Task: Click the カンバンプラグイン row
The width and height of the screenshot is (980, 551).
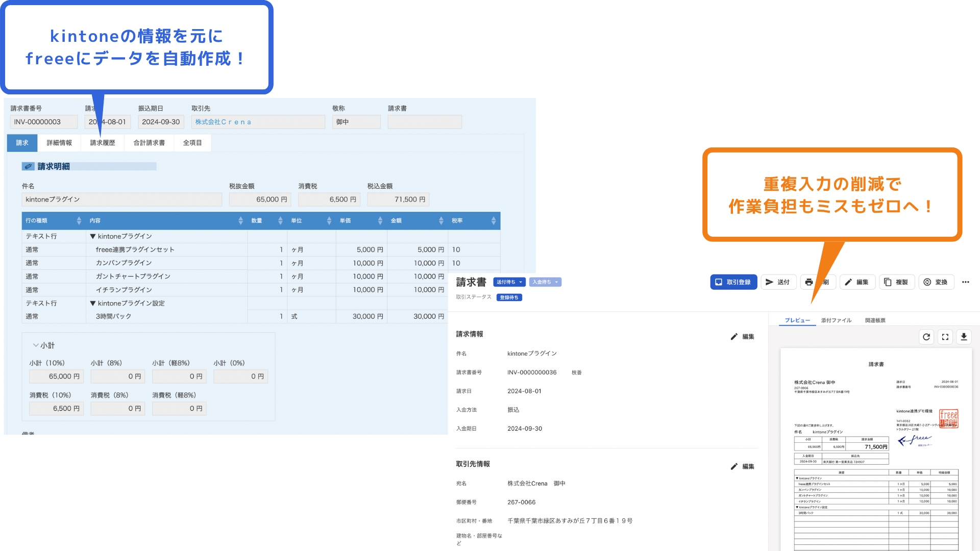Action: click(x=261, y=263)
